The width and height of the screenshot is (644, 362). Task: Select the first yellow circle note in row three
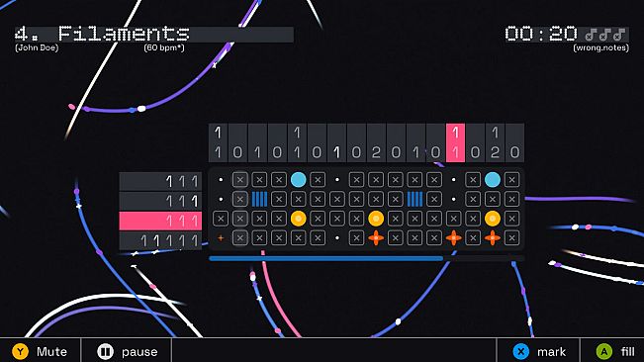pyautogui.click(x=298, y=219)
